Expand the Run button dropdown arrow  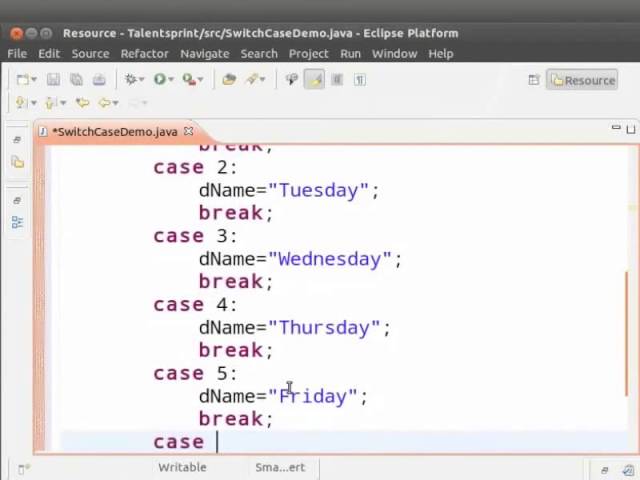click(x=171, y=80)
